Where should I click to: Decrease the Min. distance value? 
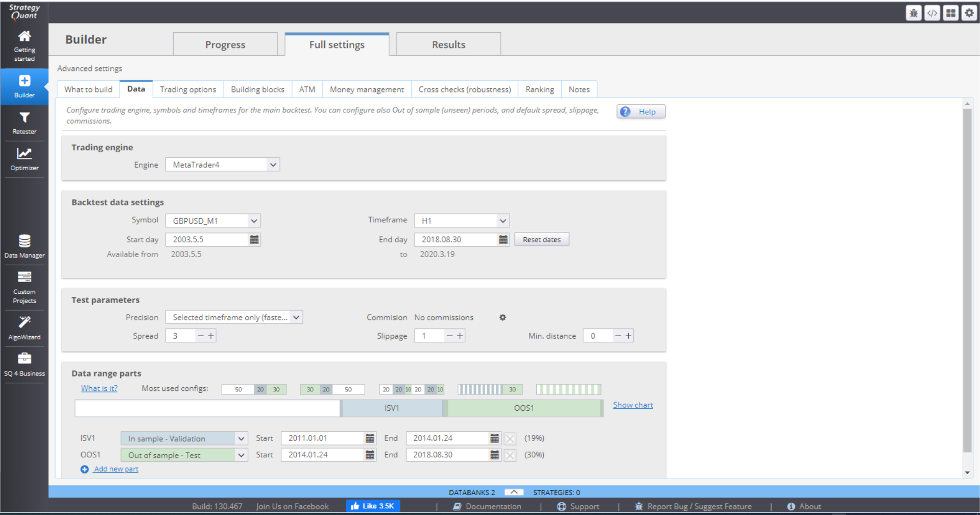pos(618,336)
